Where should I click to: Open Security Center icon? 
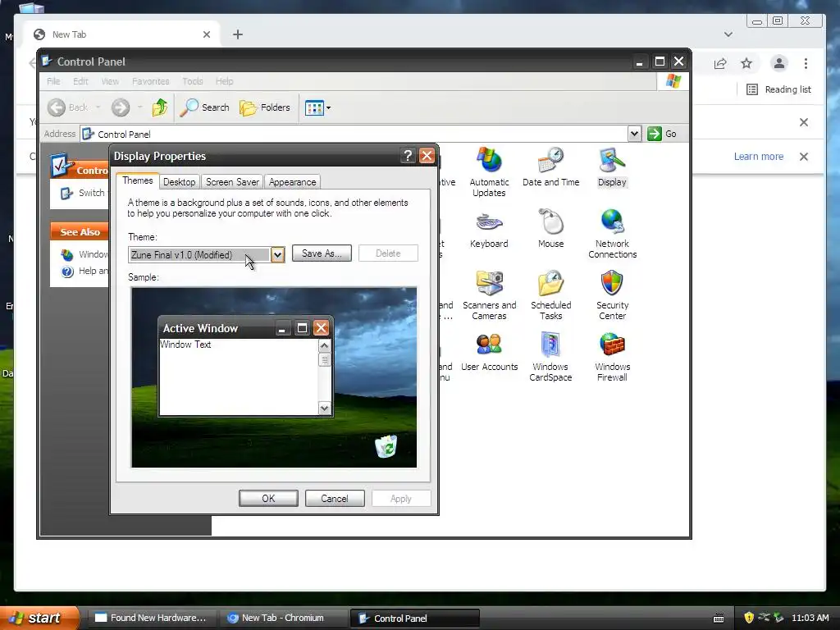(x=612, y=295)
